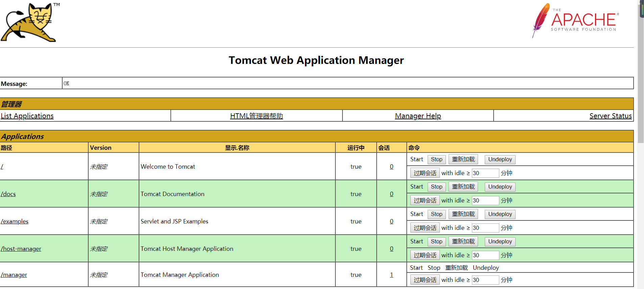This screenshot has height=289, width=644.
Task: View sessions count for Servlet and JSP Examples
Action: [x=391, y=221]
